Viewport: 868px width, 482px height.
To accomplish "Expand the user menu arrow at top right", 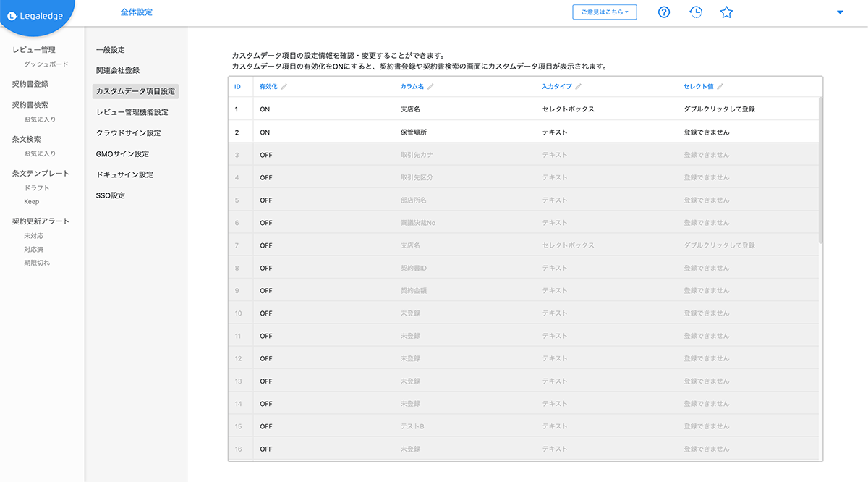I will coord(840,12).
